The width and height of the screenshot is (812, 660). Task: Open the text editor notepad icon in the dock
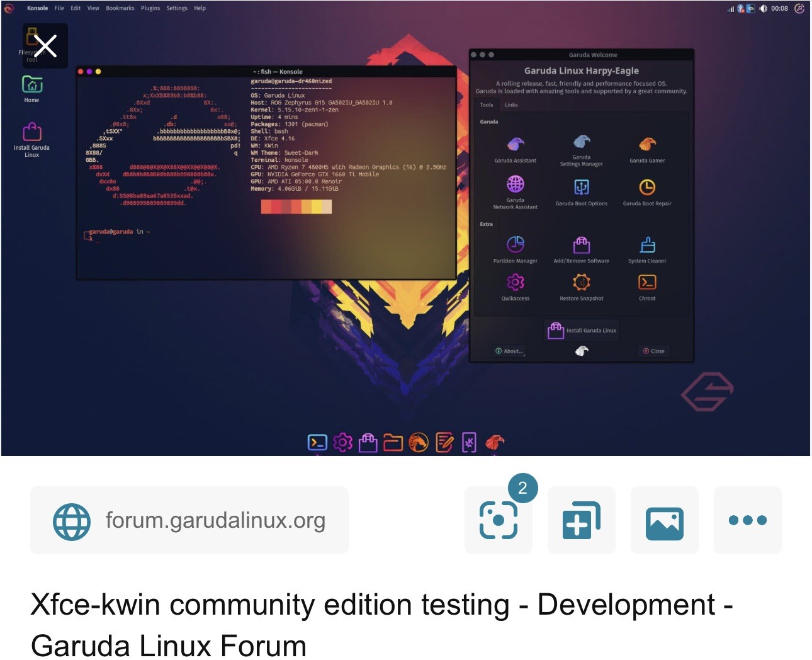444,443
